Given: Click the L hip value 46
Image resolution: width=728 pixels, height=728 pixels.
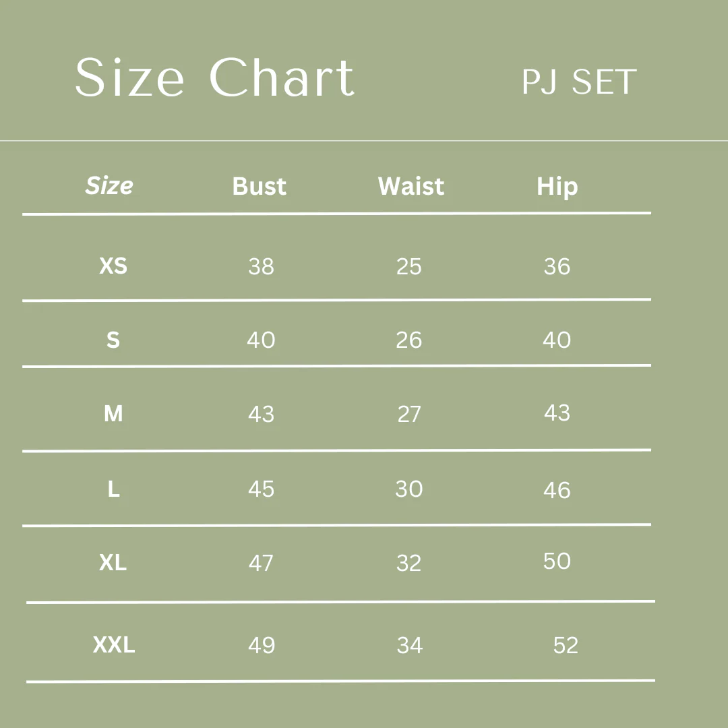Looking at the screenshot, I should [557, 490].
